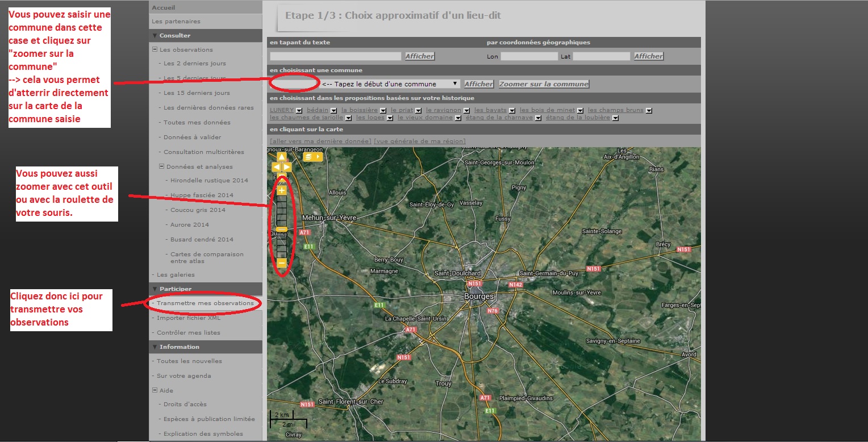Image resolution: width=868 pixels, height=442 pixels.
Task: Open the arrow next to les loges
Action: [390, 118]
